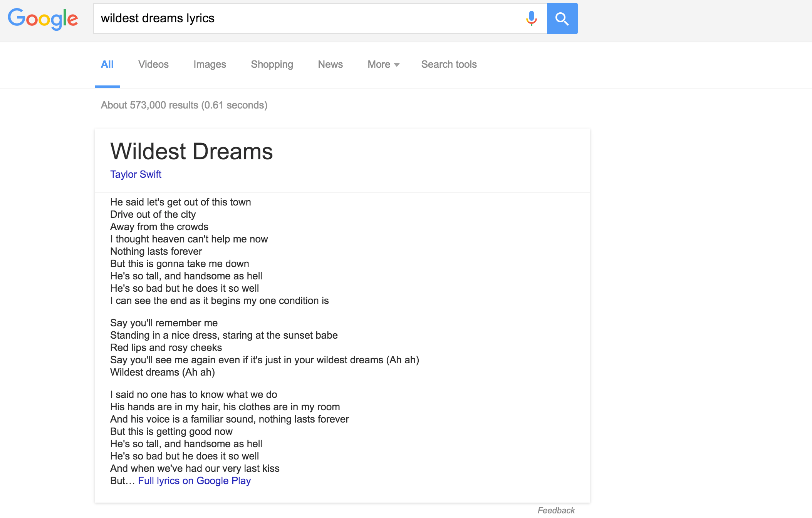Switch to Shopping results
Image resolution: width=812 pixels, height=518 pixels.
[272, 64]
